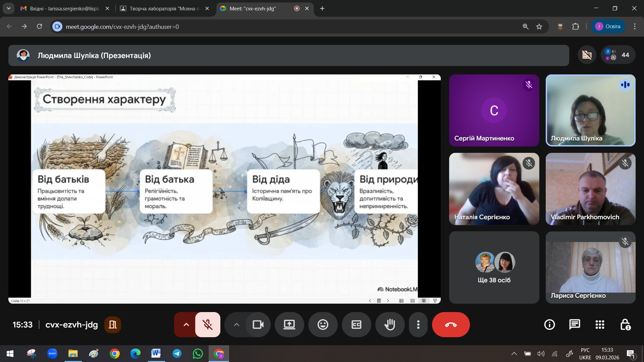The width and height of the screenshot is (644, 362).
Task: Expand audio settings chevron beside microphone
Action: click(186, 324)
